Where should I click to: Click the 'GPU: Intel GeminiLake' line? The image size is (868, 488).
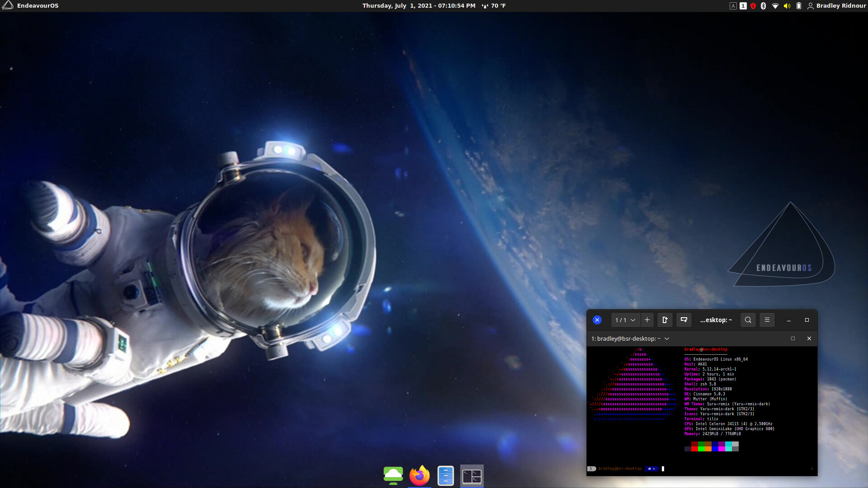[729, 429]
